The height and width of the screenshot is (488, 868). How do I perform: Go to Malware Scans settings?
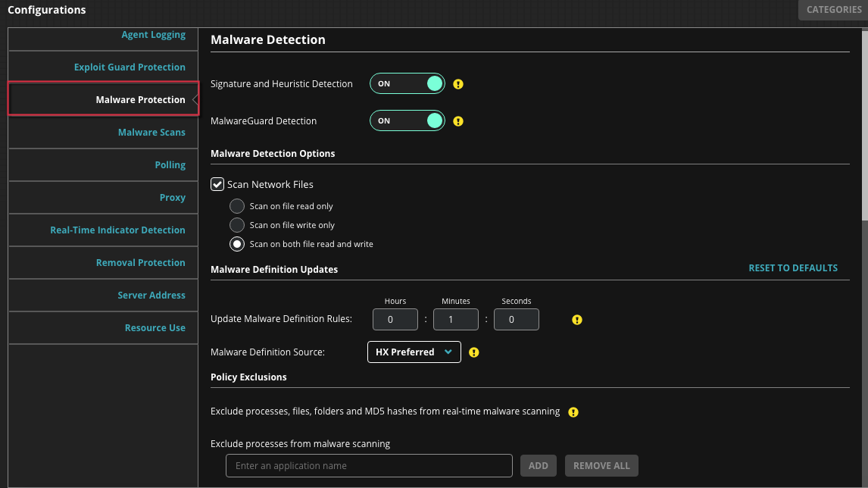click(151, 133)
